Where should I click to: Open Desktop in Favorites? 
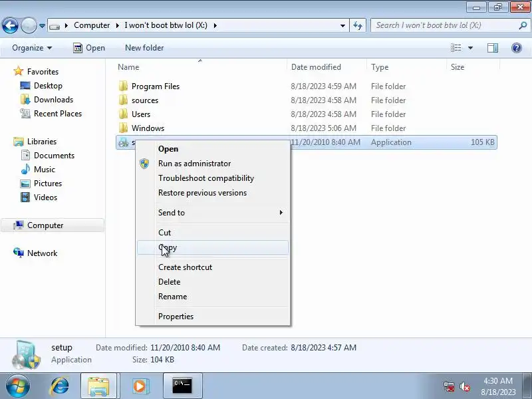point(48,86)
